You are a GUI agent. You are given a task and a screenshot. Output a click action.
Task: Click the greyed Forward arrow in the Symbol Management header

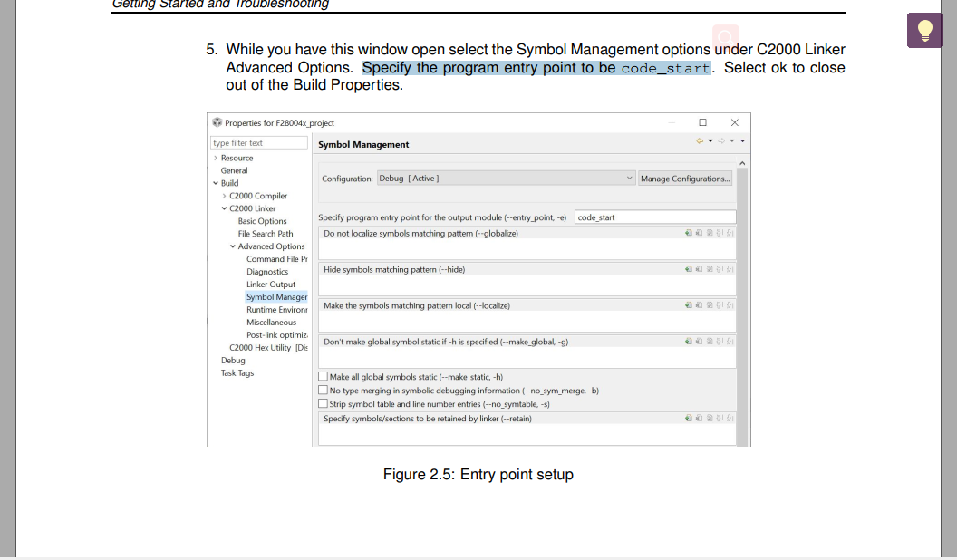(721, 141)
